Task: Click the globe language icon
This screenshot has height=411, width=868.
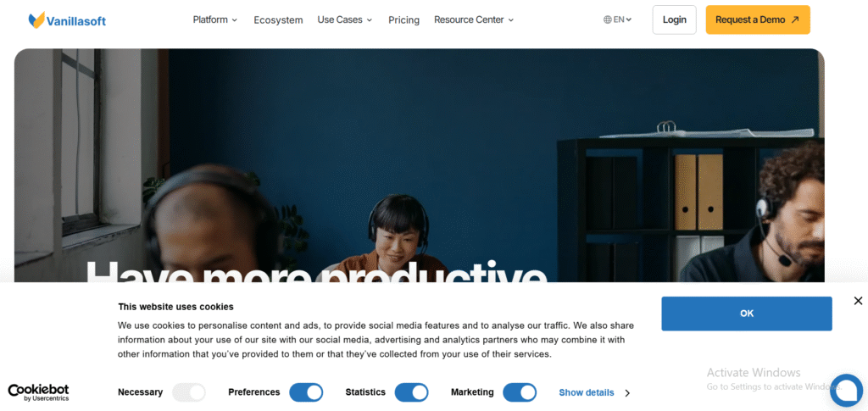Action: coord(607,19)
